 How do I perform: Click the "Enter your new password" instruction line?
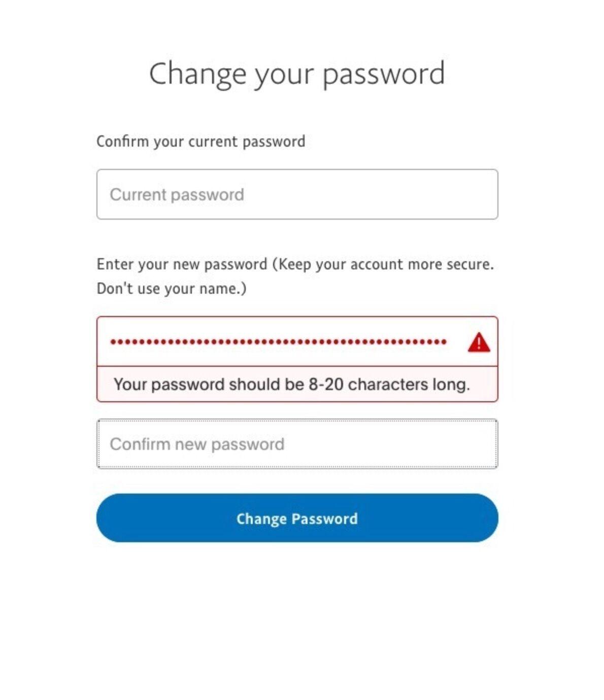(295, 264)
